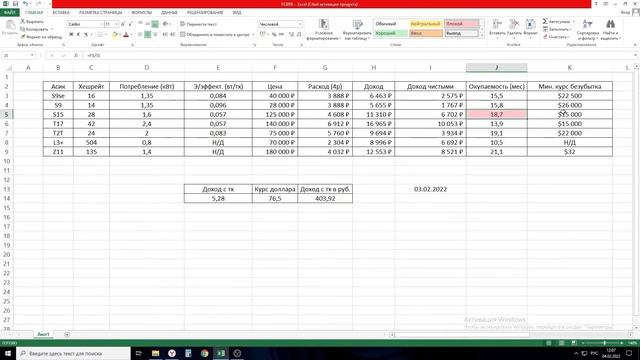Select the Лист1 sheet tab
640x360 pixels.
coord(43,334)
